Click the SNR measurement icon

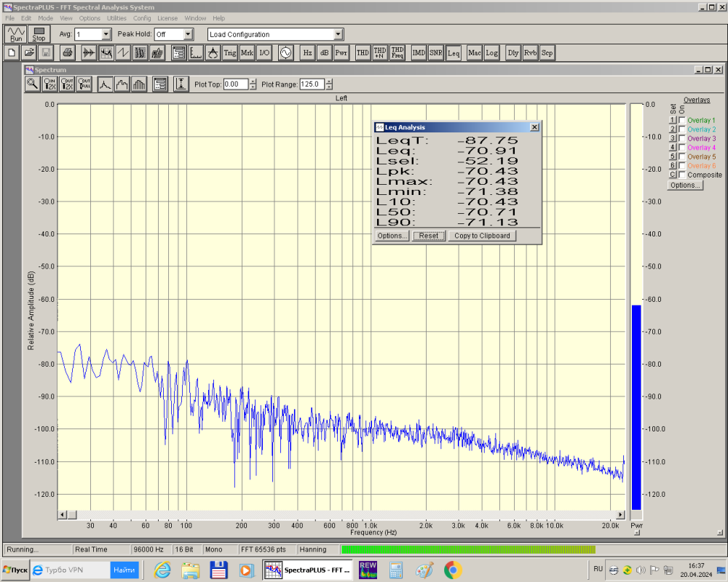(435, 52)
